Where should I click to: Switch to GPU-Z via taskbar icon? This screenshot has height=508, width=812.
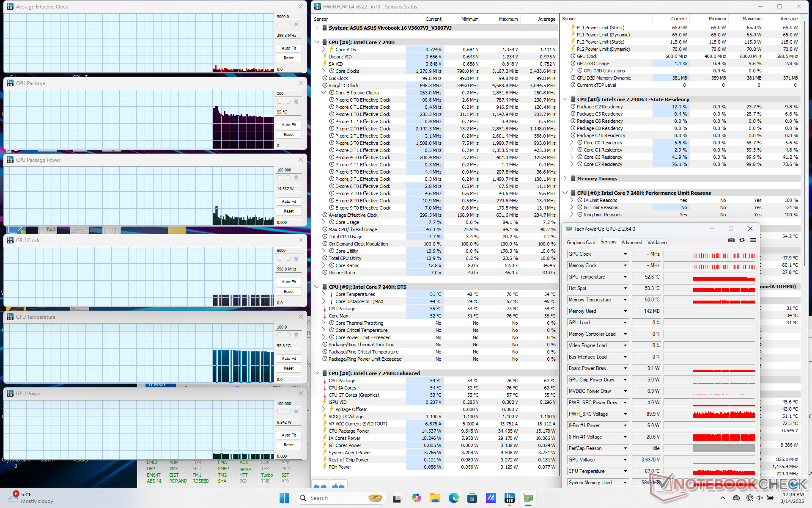click(528, 498)
